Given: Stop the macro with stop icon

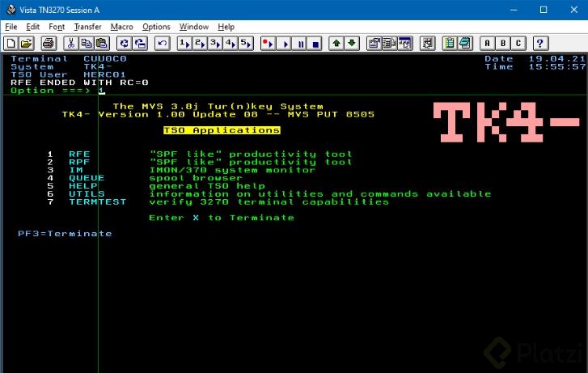Looking at the screenshot, I should click(315, 43).
